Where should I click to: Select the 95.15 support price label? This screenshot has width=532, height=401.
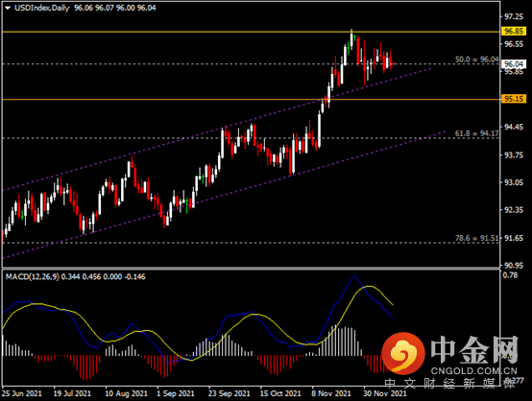point(514,99)
